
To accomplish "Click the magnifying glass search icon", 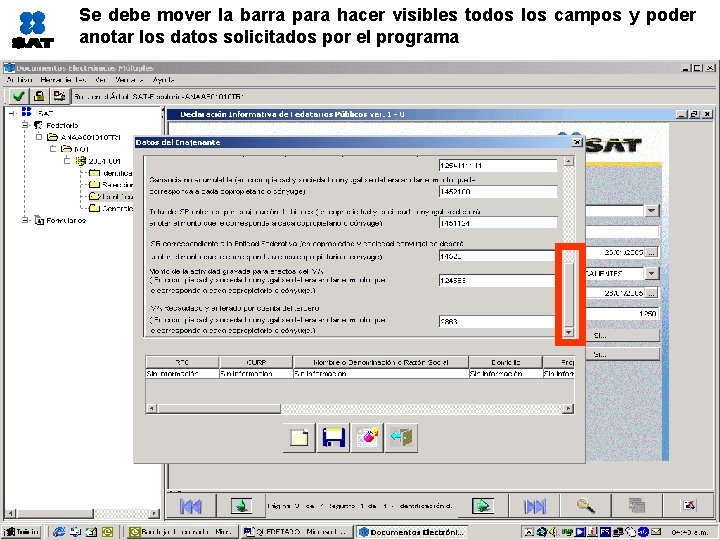I will coord(586,506).
